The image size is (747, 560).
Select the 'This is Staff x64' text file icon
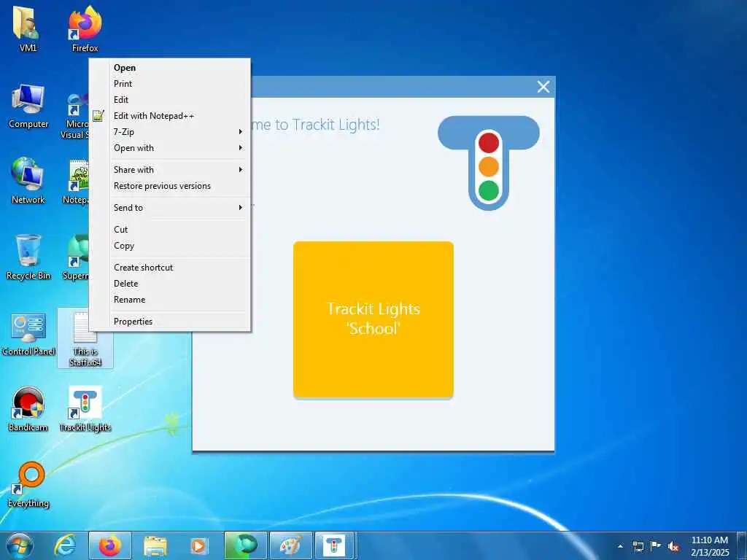[85, 338]
